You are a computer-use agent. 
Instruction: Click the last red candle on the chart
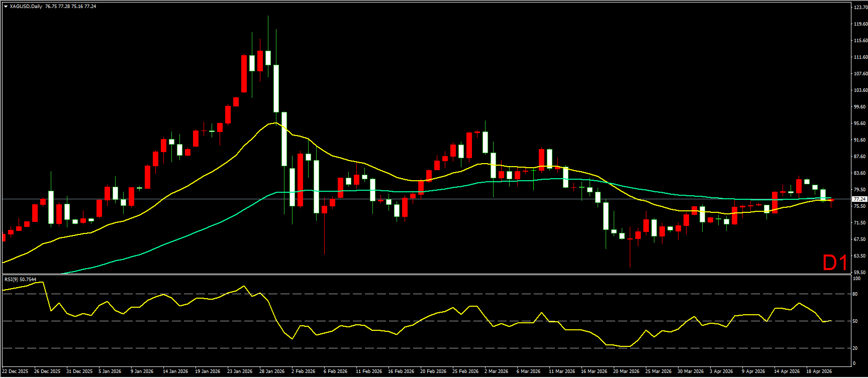(831, 200)
